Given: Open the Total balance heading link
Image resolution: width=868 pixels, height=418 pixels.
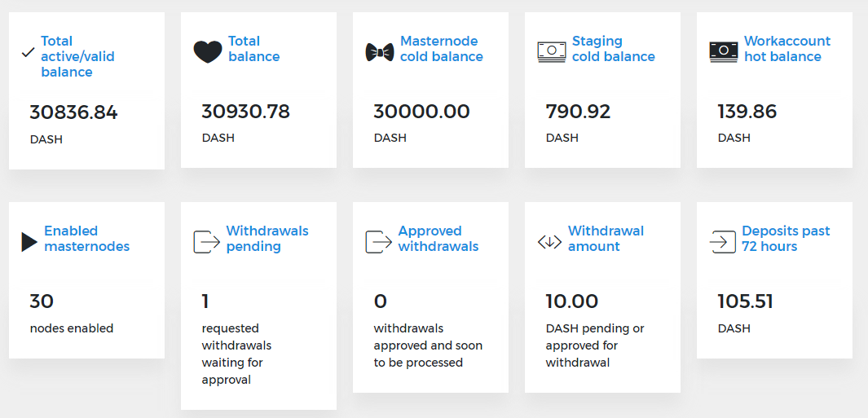Looking at the screenshot, I should (x=253, y=49).
